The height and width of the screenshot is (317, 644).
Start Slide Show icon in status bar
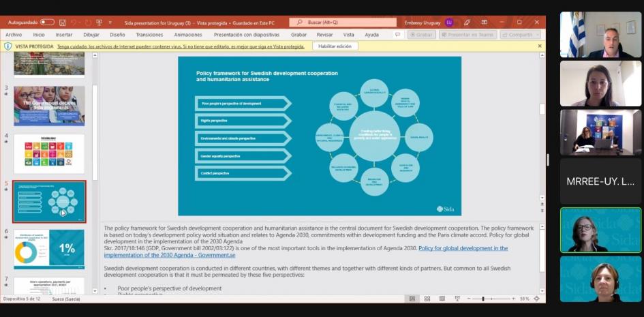[x=457, y=299]
